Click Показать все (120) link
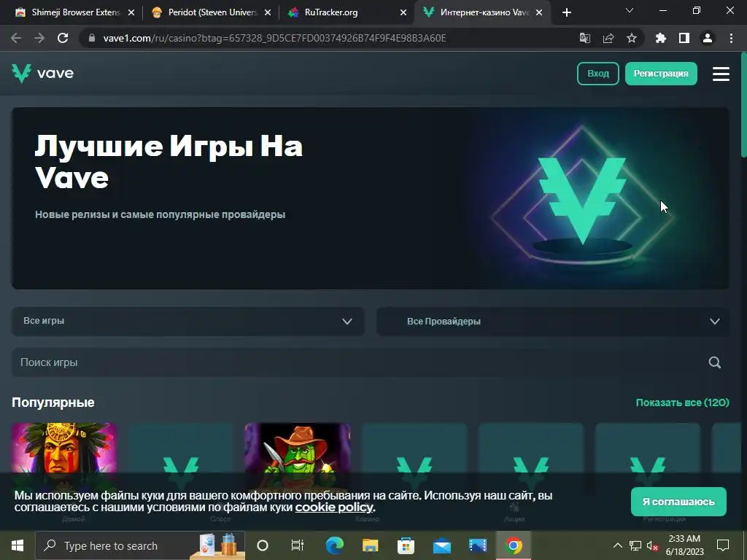Image resolution: width=747 pixels, height=560 pixels. 682,402
